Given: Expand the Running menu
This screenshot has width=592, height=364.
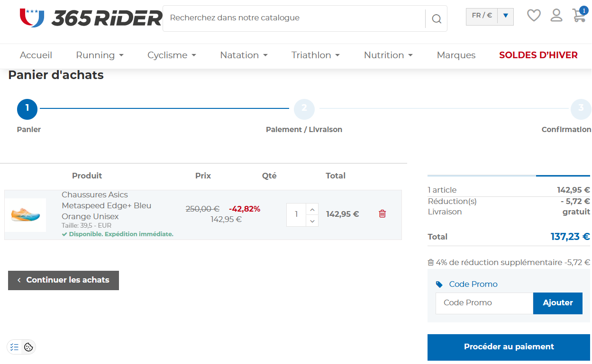Looking at the screenshot, I should 100,55.
